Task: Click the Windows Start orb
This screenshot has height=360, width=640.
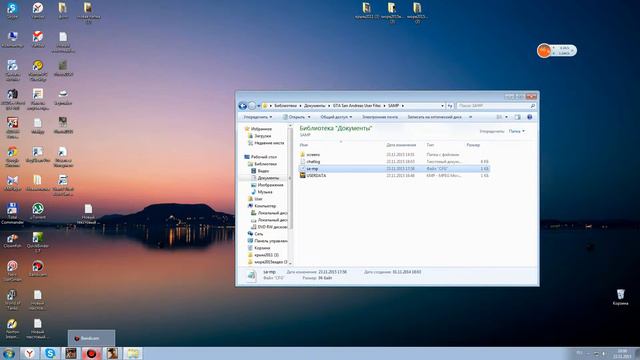Action: (9, 353)
